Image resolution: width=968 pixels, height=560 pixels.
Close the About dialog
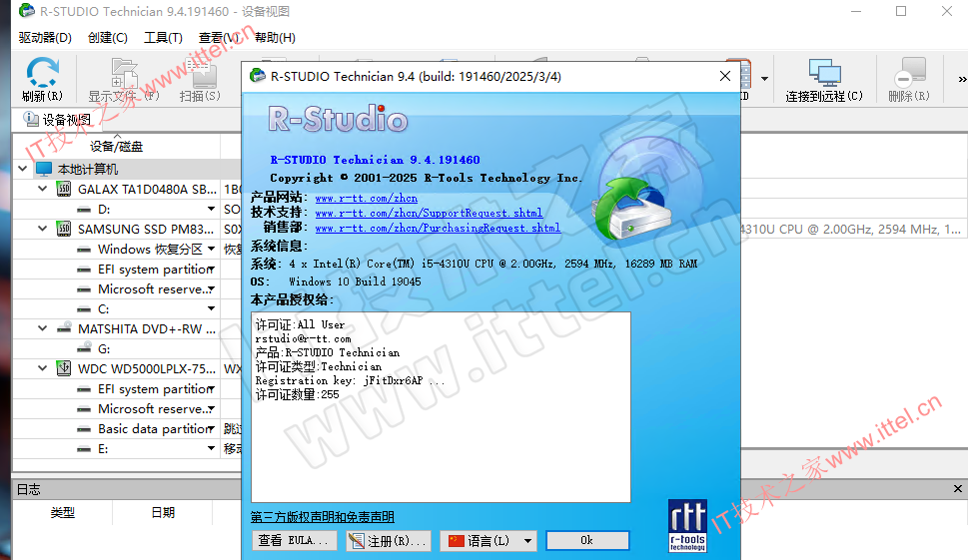point(725,76)
